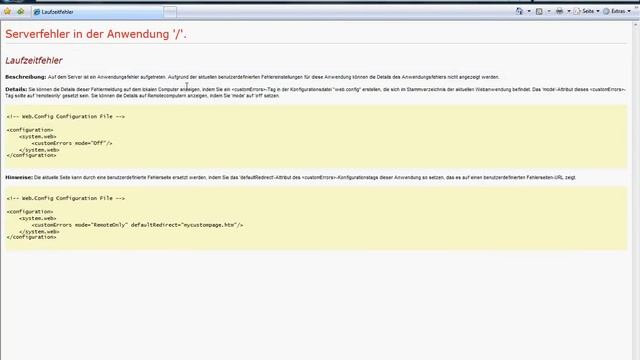This screenshot has width=640, height=360.
Task: Select the Laufzeitfehler browser tab
Action: point(97,12)
